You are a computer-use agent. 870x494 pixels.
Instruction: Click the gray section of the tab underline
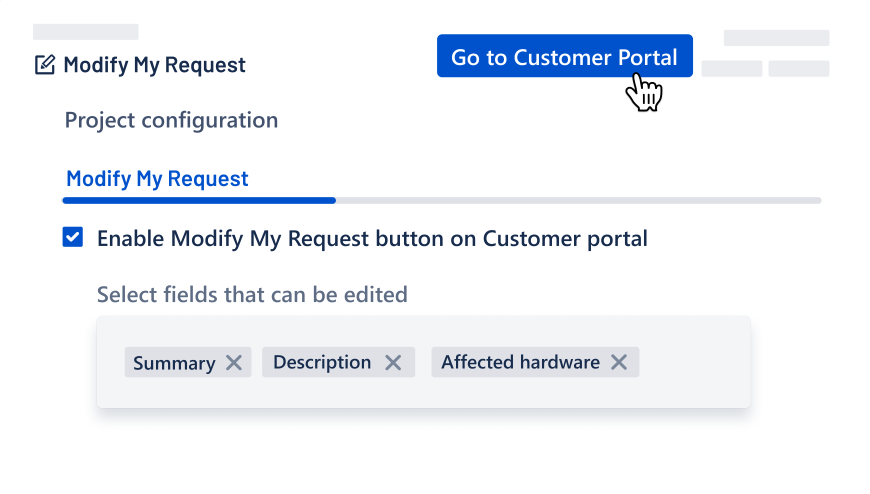(x=578, y=200)
